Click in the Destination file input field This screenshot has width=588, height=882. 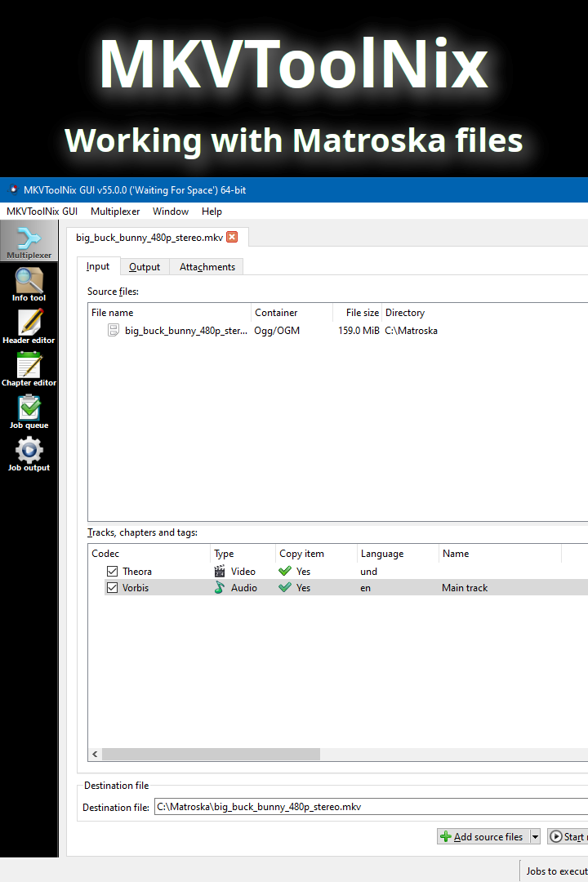click(x=372, y=807)
